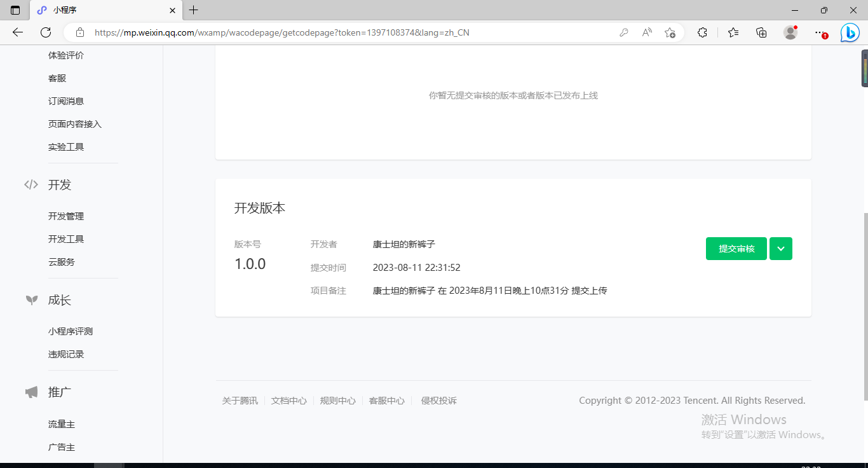
Task: Open the 侵权投诉 footer link
Action: (439, 401)
